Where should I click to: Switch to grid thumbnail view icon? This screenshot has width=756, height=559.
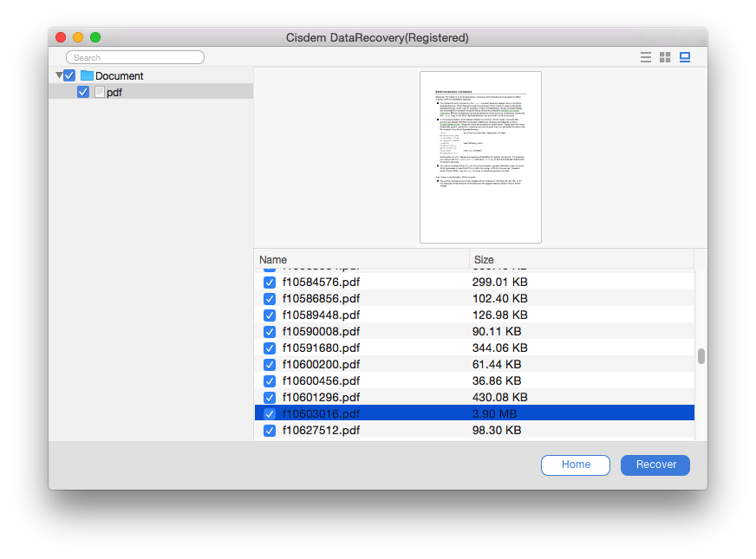665,57
